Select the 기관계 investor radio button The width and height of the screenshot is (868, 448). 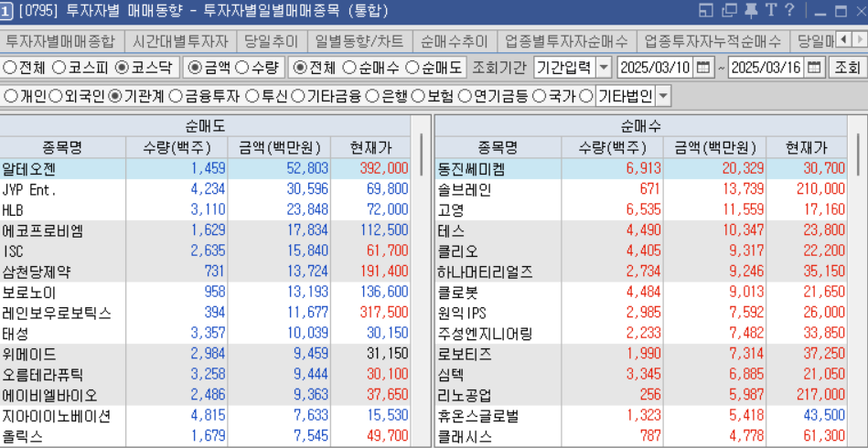click(115, 97)
